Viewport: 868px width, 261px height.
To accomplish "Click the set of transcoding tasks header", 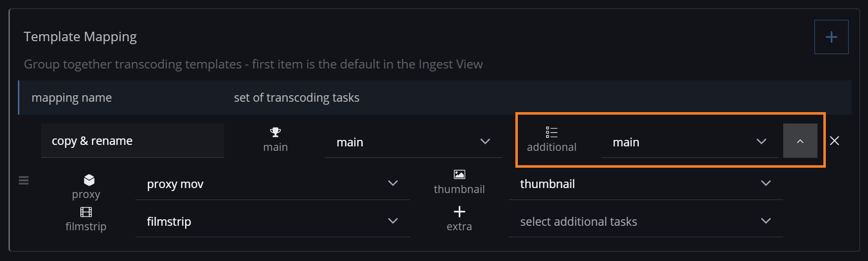I will [297, 98].
